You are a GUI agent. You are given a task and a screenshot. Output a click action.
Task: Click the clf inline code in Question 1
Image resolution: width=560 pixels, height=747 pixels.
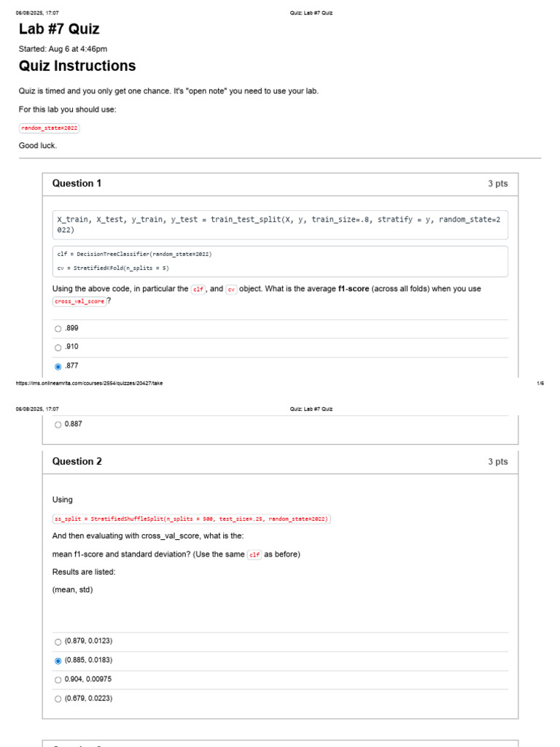(x=198, y=289)
